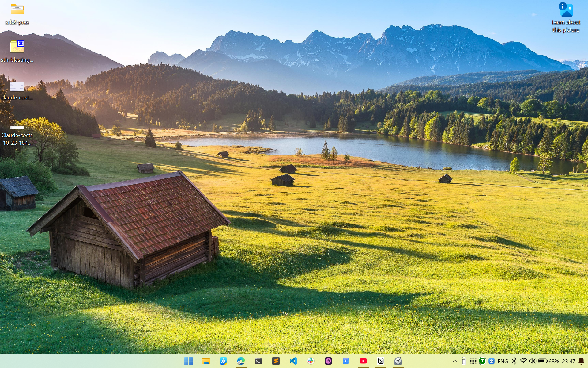Click the blue keyboard-layout app tray icon

pos(492,361)
